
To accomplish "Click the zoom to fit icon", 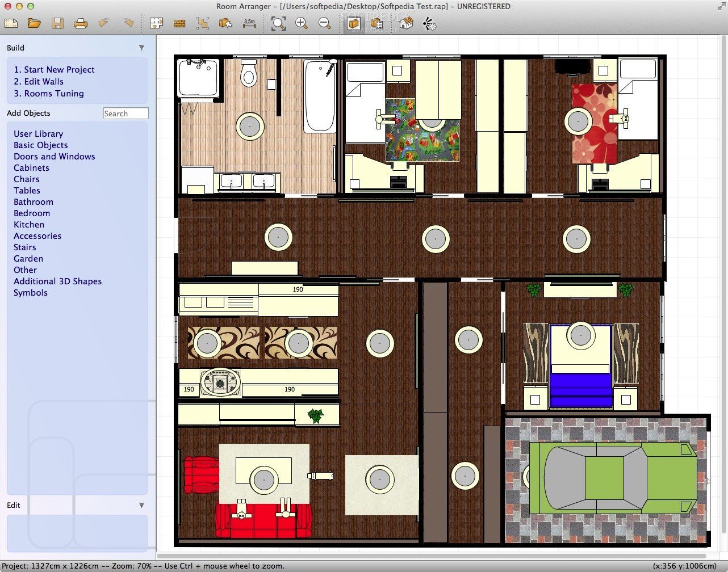I will [278, 23].
